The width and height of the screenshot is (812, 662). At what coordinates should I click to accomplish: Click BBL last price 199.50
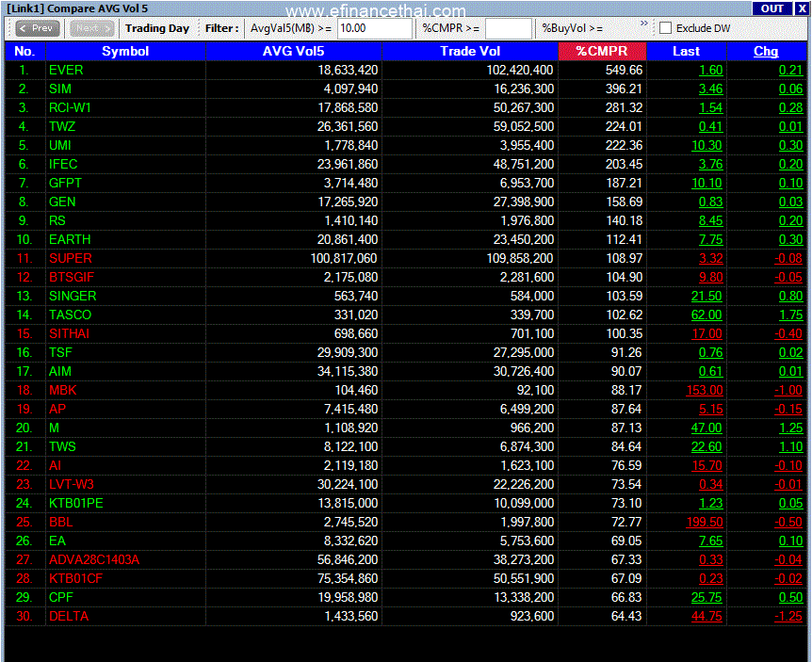(x=705, y=523)
